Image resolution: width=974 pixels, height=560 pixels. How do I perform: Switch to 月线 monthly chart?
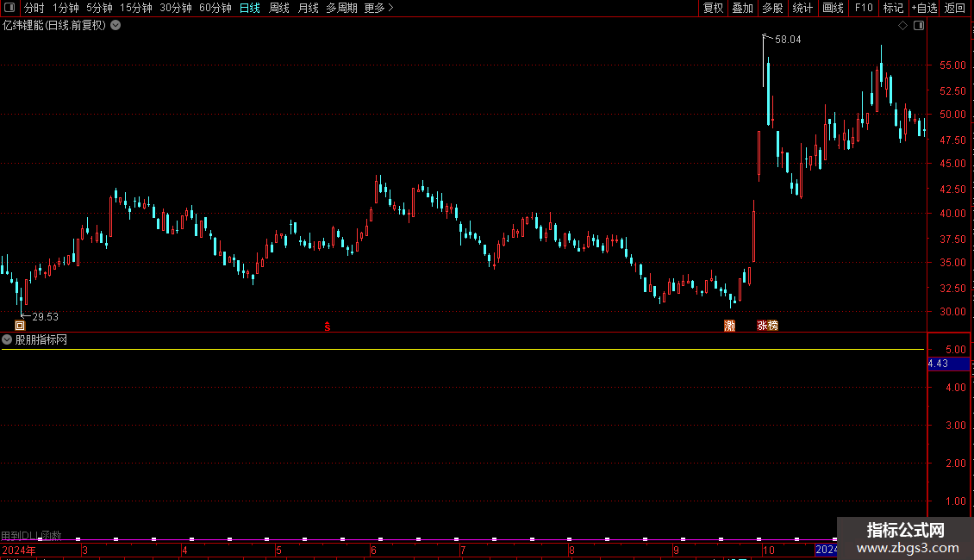point(308,8)
